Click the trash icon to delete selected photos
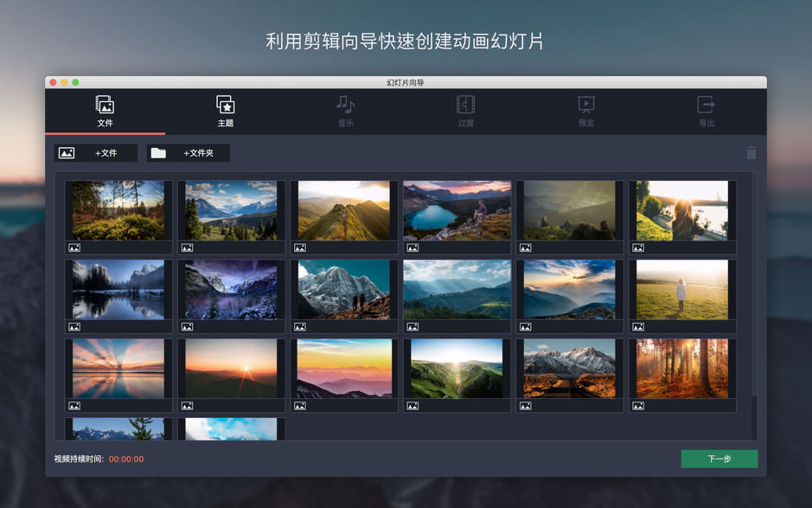812x508 pixels. [751, 152]
